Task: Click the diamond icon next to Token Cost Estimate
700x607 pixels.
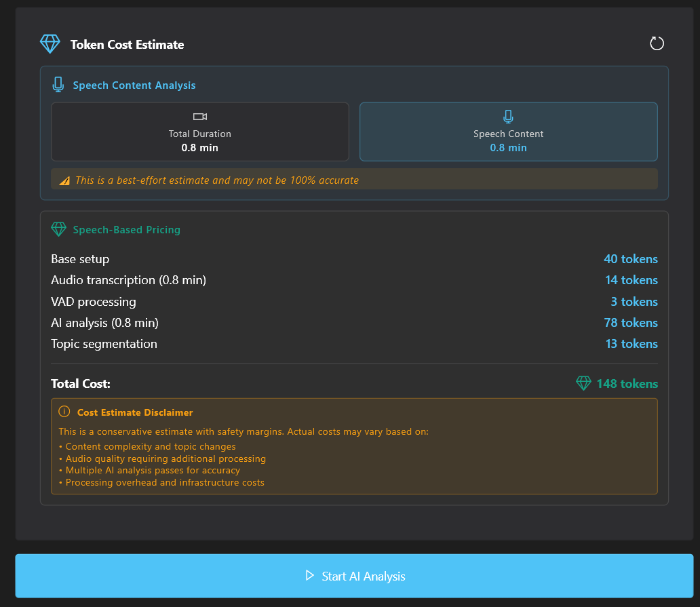Action: pyautogui.click(x=50, y=44)
